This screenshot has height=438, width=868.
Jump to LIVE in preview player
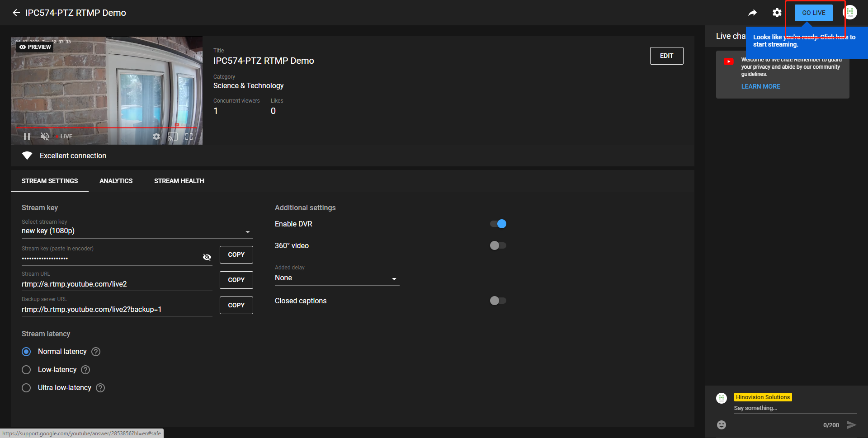64,137
